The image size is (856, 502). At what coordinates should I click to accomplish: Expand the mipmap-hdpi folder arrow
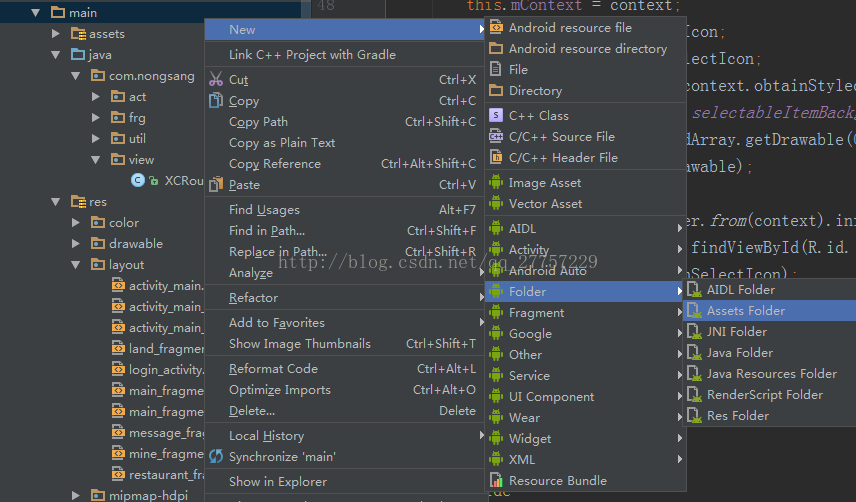click(x=76, y=495)
